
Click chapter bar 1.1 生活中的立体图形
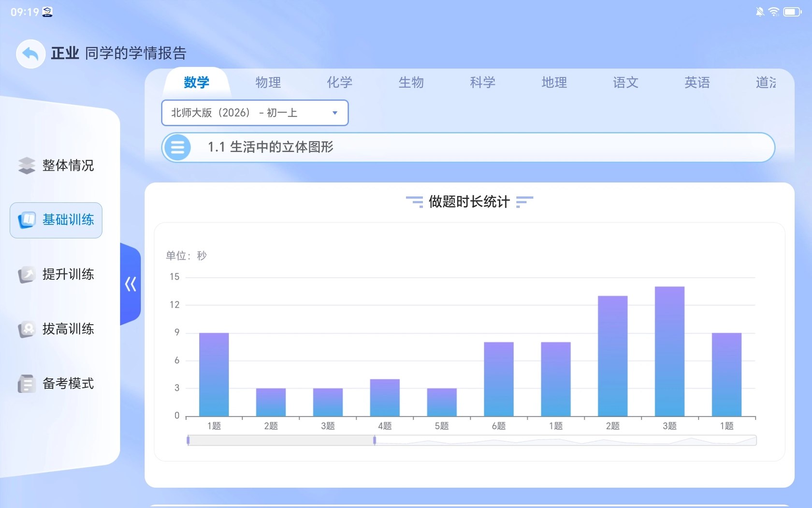(468, 147)
